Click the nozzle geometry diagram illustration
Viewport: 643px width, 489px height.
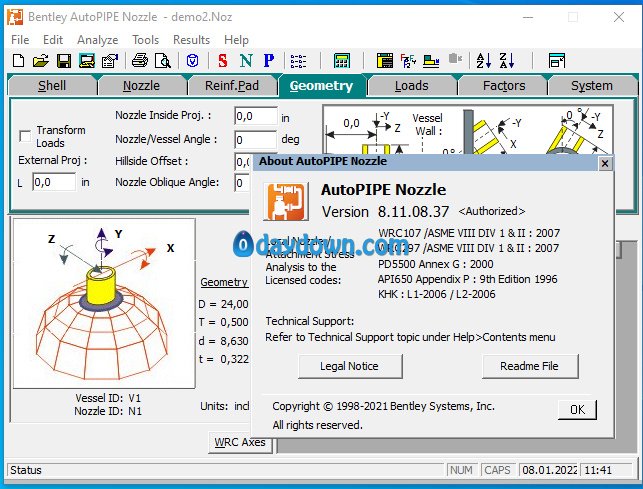(467, 130)
